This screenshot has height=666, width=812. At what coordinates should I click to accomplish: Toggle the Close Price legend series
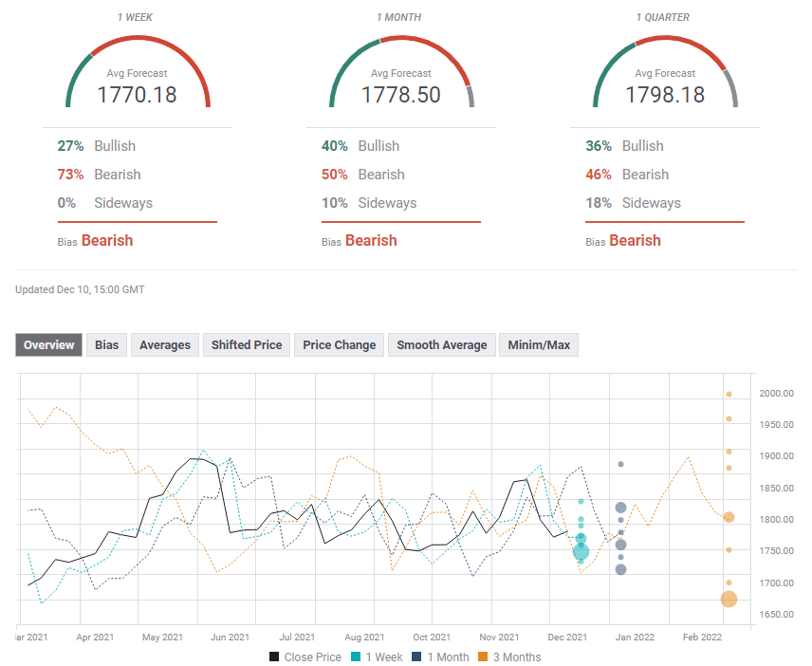coord(304,657)
